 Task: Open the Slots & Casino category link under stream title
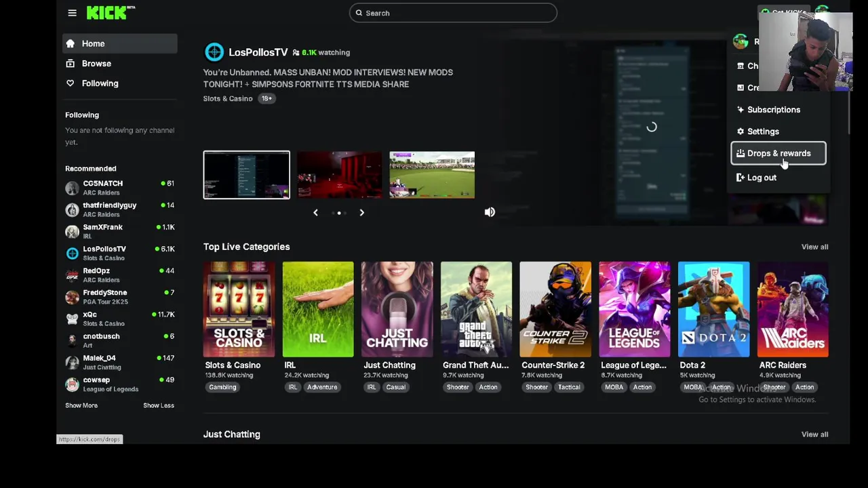click(x=228, y=98)
